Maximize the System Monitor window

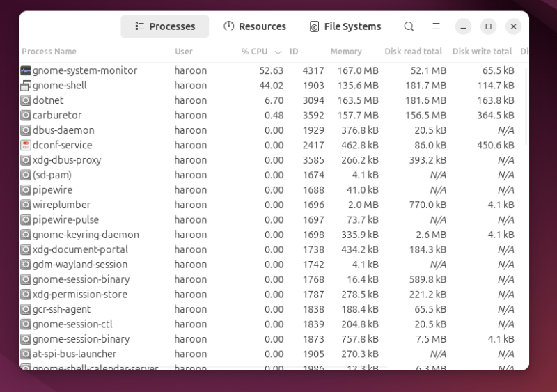[x=489, y=26]
